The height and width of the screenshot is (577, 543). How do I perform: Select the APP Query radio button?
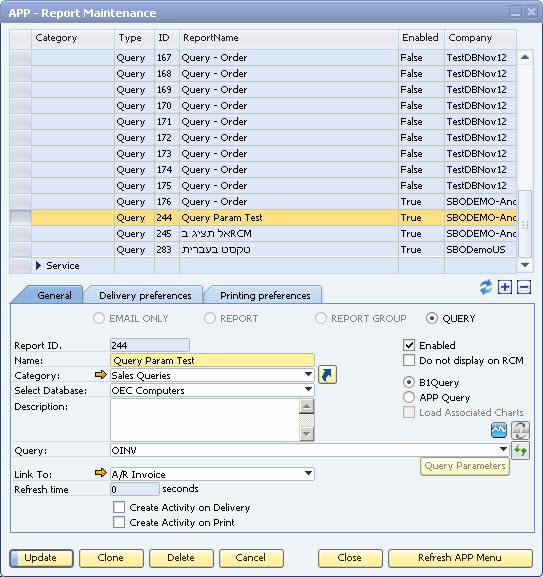tap(409, 397)
